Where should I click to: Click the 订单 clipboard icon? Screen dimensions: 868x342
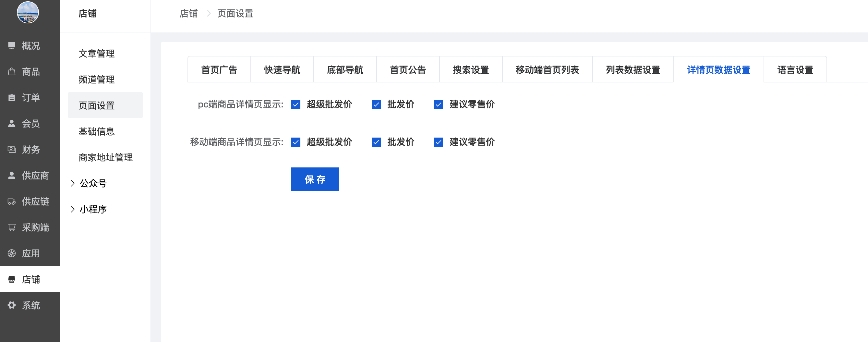pos(12,97)
